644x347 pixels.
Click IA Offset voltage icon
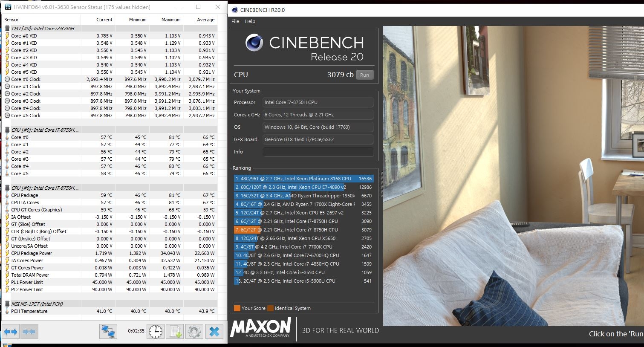7,217
